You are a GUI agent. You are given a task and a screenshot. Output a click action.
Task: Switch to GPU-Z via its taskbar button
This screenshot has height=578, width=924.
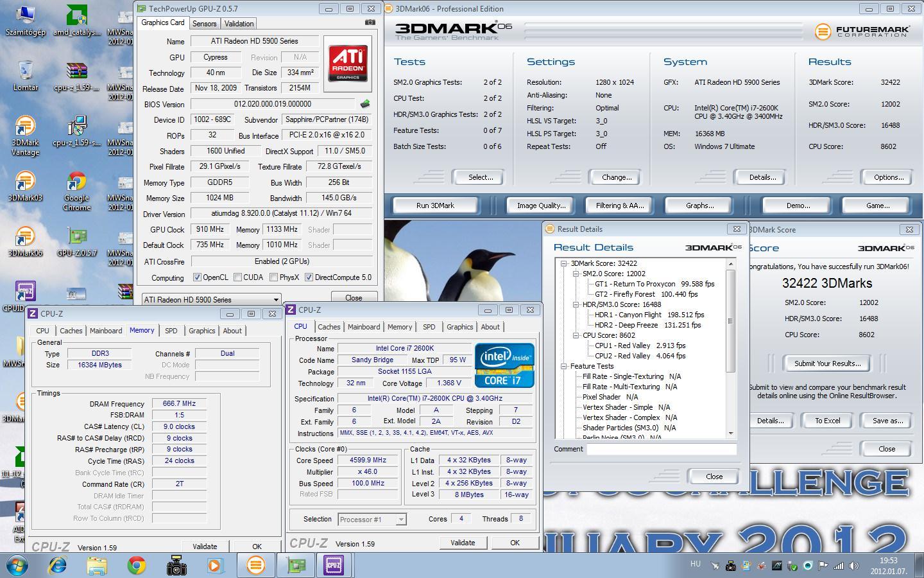(x=296, y=565)
